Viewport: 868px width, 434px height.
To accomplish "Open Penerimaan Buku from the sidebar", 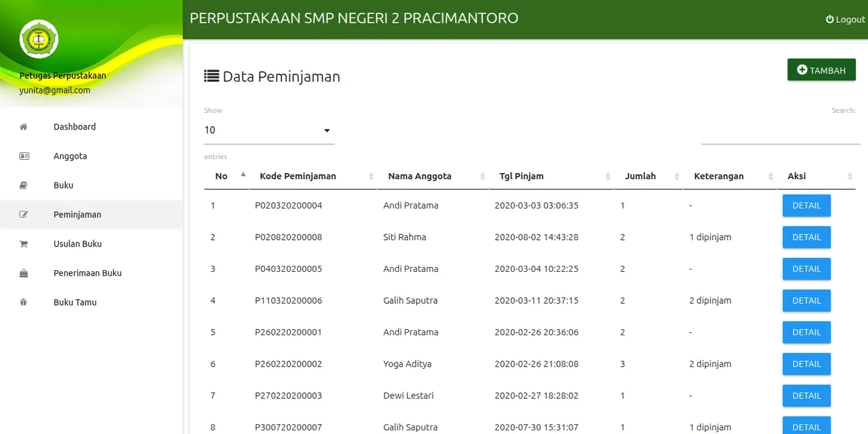I will pyautogui.click(x=92, y=273).
